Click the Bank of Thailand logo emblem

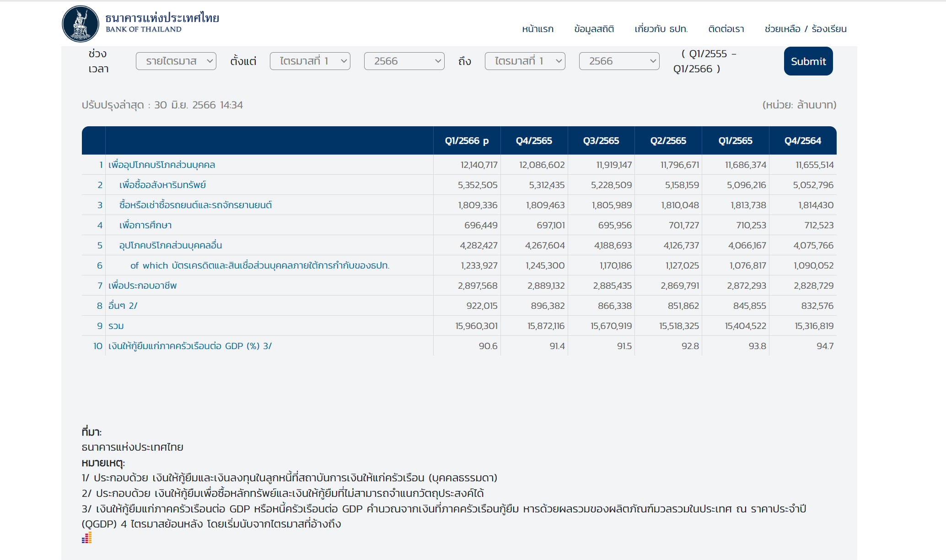(x=81, y=24)
